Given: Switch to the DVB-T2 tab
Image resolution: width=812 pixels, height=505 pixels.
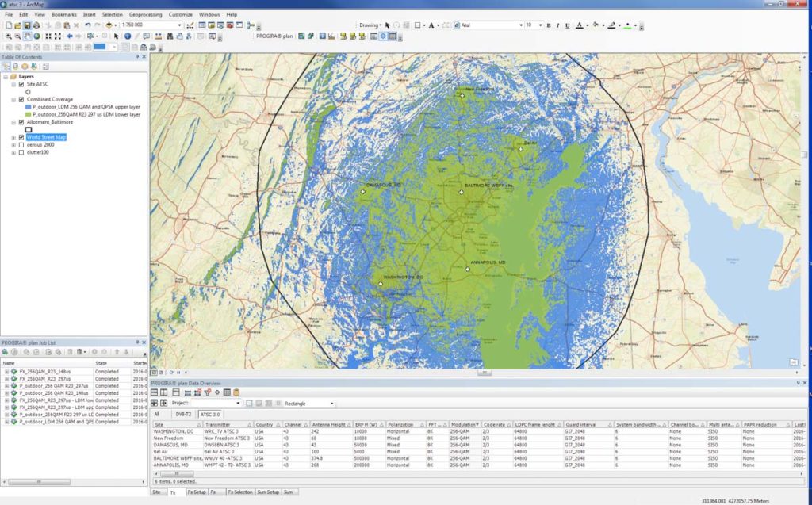Looking at the screenshot, I should click(183, 415).
